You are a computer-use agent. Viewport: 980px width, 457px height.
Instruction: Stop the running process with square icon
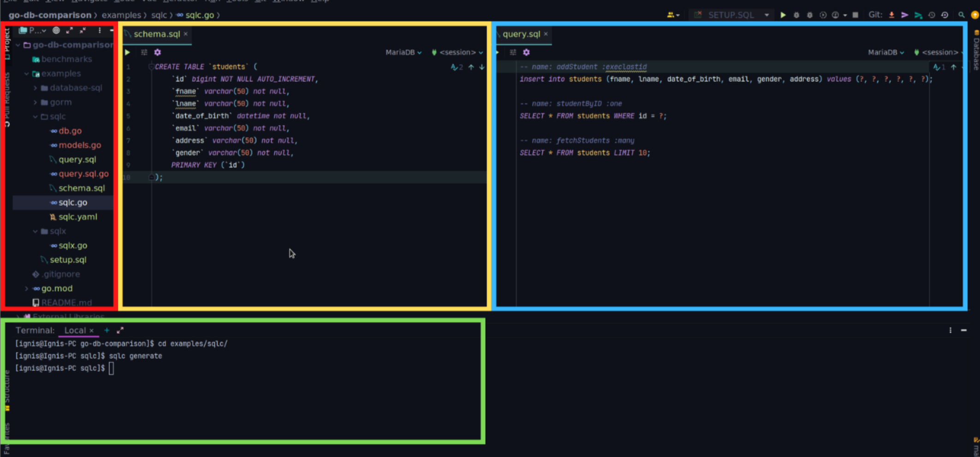tap(855, 15)
